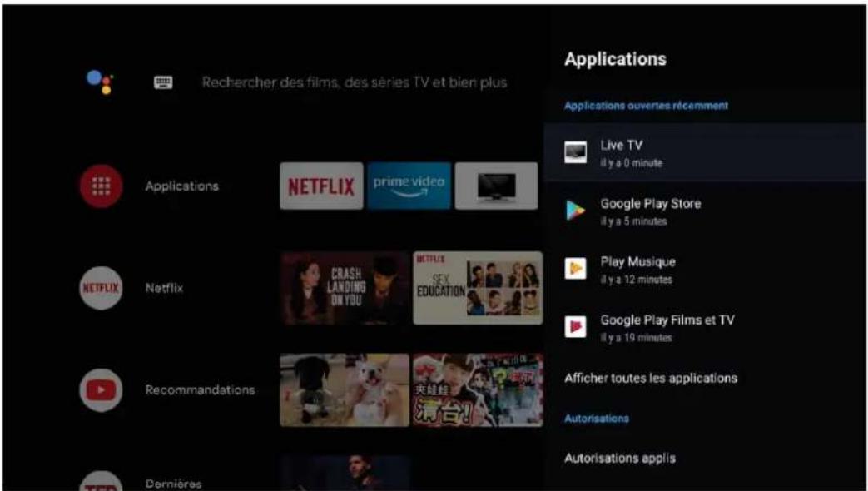Open Live TV in recent applications list
This screenshot has height=491, width=868.
point(705,152)
